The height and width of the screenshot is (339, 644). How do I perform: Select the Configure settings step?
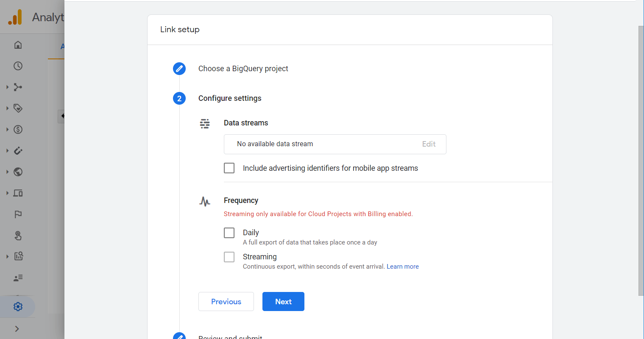pyautogui.click(x=230, y=98)
